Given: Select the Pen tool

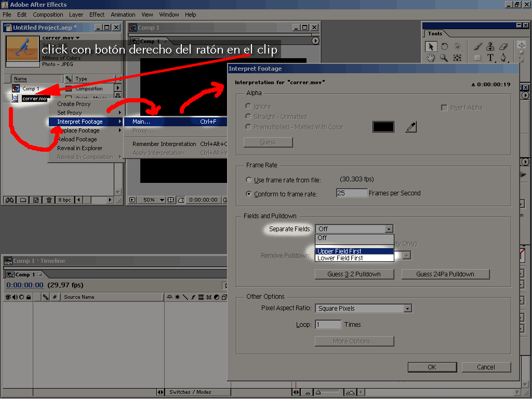Looking at the screenshot, I should pos(503,58).
